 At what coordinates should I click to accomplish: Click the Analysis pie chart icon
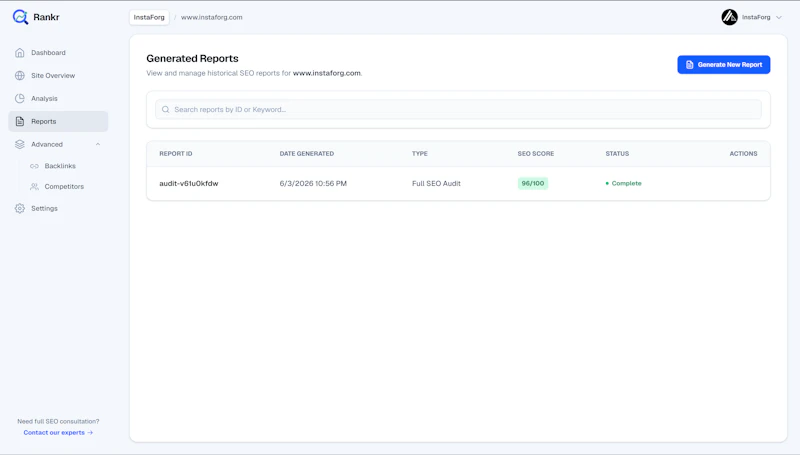(20, 98)
